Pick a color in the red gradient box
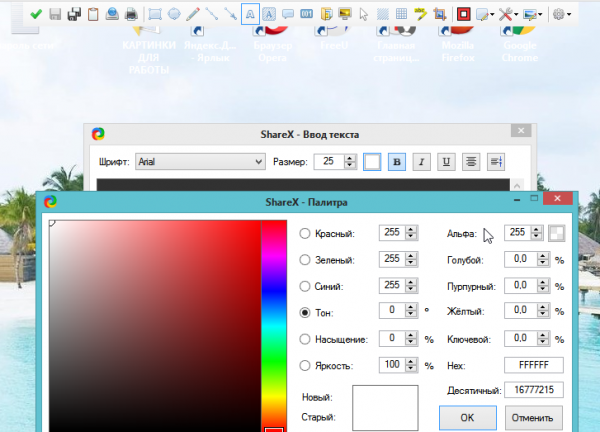The width and height of the screenshot is (600, 432). (155, 326)
